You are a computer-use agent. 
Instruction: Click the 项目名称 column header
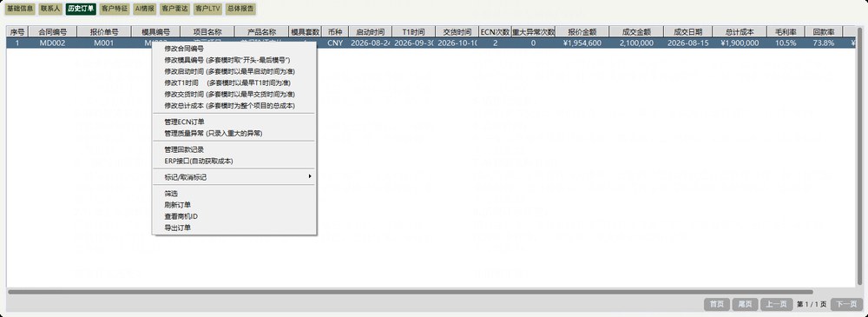pyautogui.click(x=208, y=32)
